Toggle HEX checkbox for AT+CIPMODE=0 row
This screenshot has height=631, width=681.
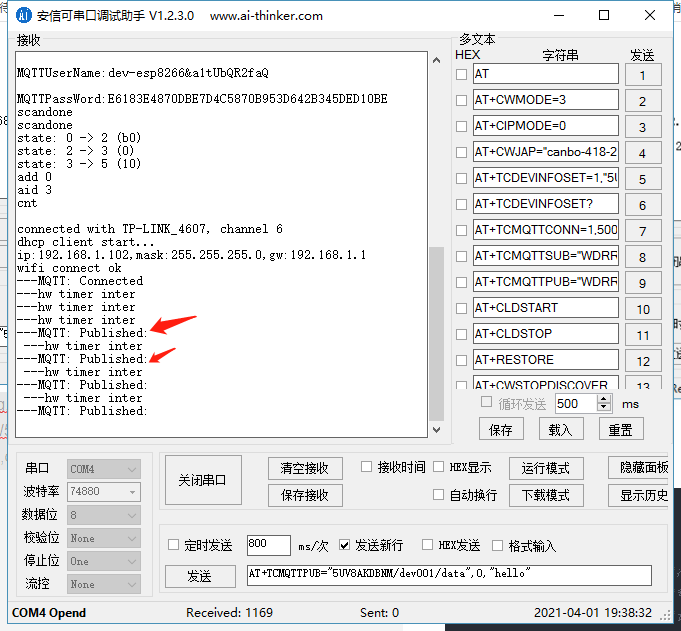(461, 126)
